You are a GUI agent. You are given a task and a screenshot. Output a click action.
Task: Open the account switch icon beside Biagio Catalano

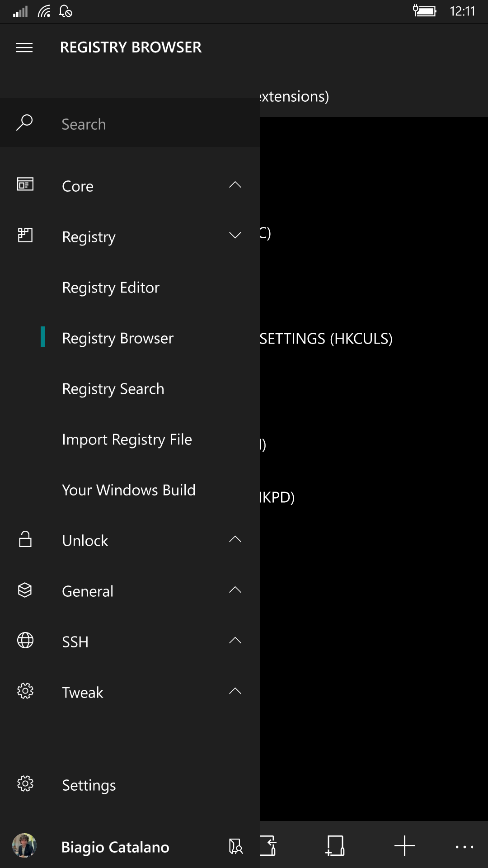[235, 846]
